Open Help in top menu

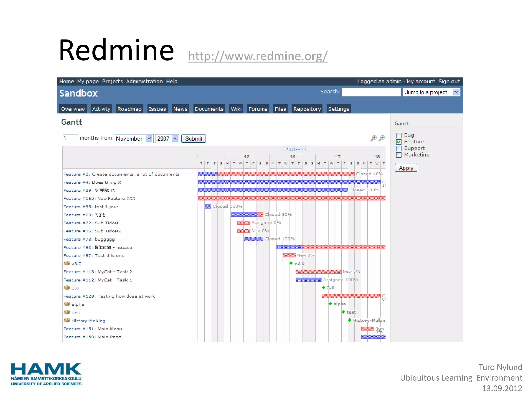[171, 81]
